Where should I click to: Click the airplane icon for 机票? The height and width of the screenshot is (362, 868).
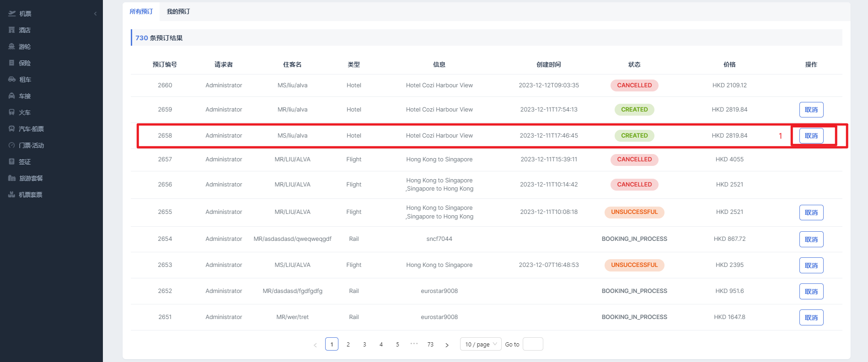(12, 14)
